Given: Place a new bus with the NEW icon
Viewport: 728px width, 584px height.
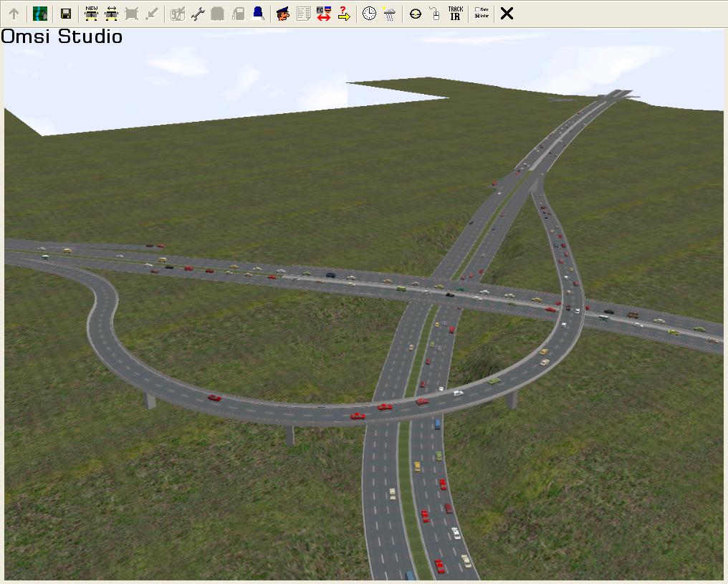Looking at the screenshot, I should (92, 14).
